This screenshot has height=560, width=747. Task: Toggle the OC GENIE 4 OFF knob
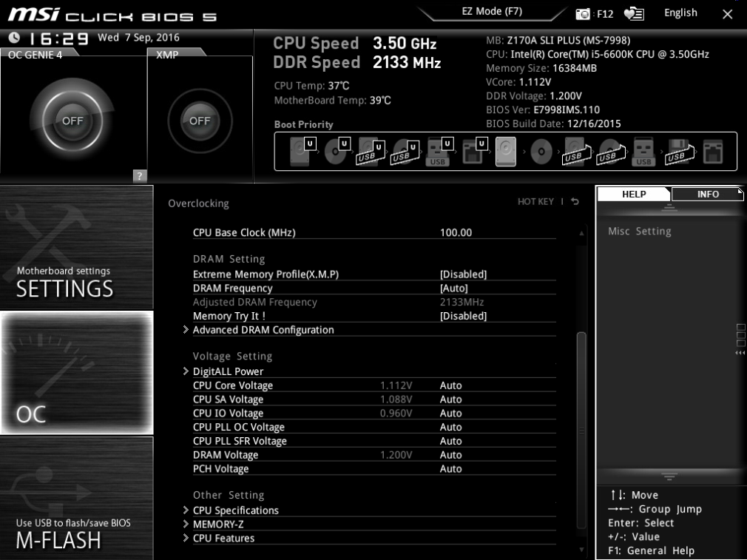click(x=72, y=121)
